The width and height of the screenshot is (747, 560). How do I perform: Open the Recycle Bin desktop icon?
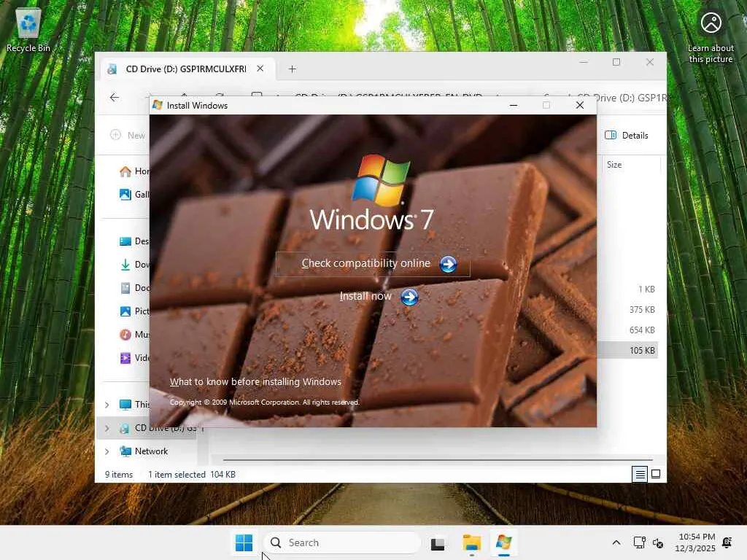tap(28, 30)
